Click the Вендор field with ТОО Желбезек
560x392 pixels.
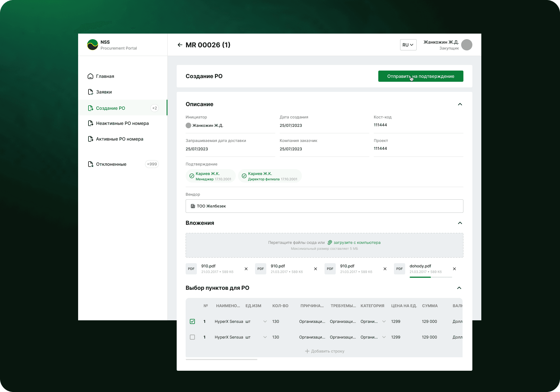(x=324, y=206)
